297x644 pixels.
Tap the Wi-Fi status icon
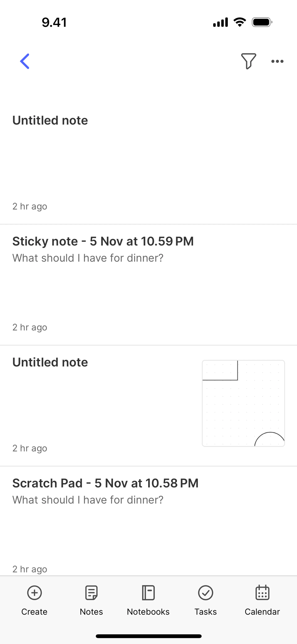(239, 22)
